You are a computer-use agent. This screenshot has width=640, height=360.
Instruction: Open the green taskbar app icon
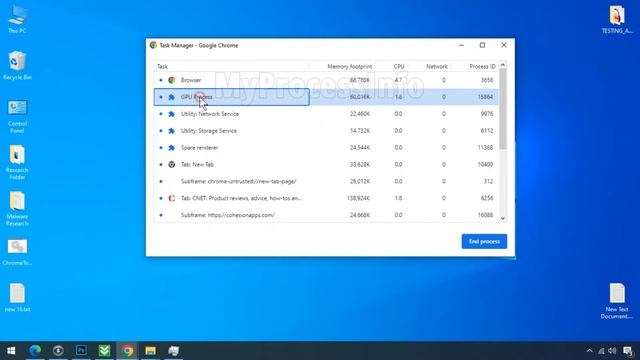(x=104, y=351)
